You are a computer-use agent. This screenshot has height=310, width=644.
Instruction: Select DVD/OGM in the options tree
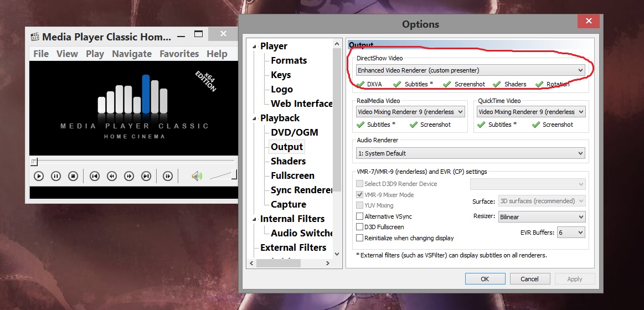pos(295,132)
